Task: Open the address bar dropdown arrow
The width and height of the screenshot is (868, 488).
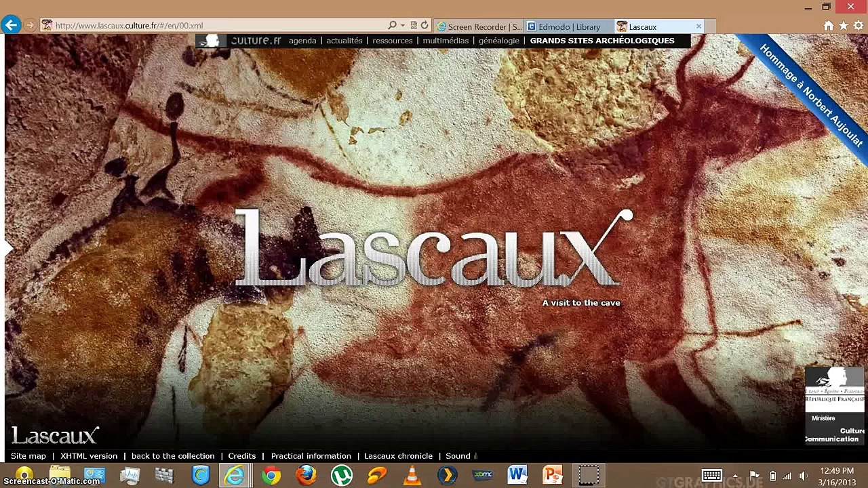Action: click(403, 26)
